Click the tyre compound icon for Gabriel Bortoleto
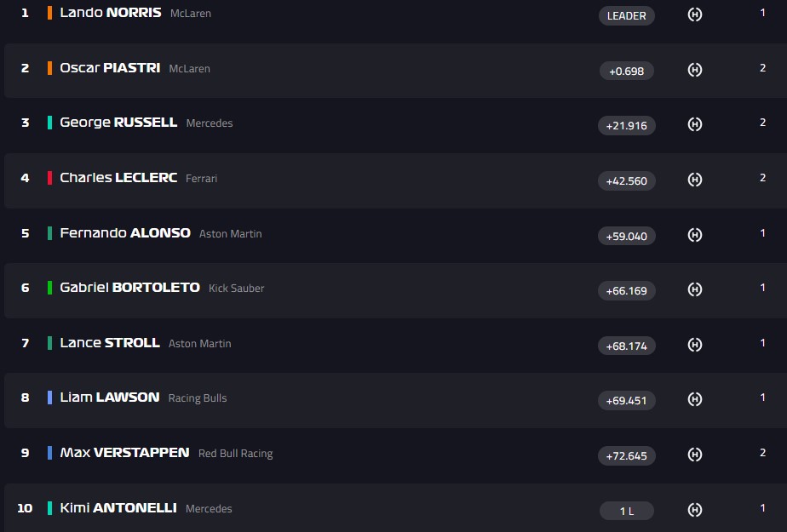Image resolution: width=787 pixels, height=532 pixels. (695, 290)
